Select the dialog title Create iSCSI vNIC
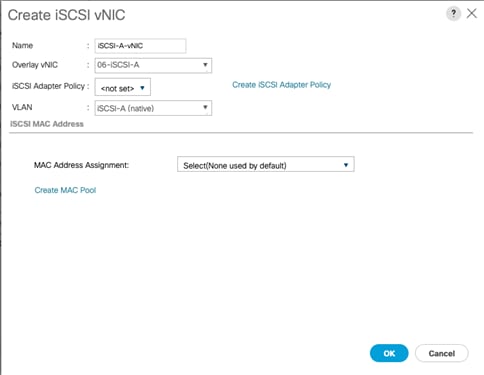The height and width of the screenshot is (375, 484). 67,15
